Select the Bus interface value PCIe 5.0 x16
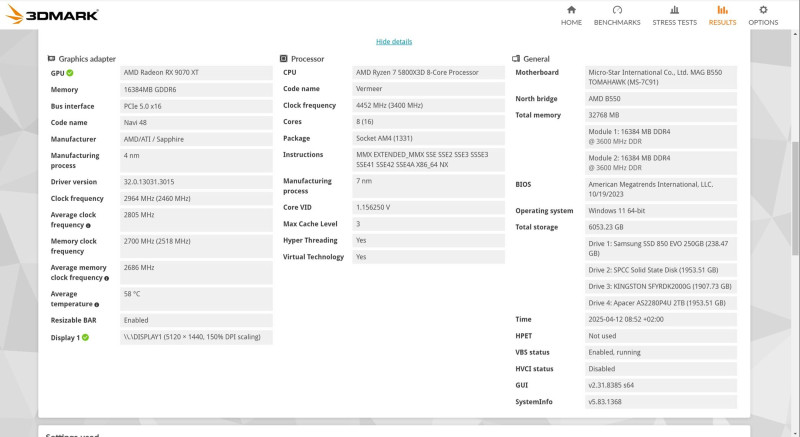Image resolution: width=800 pixels, height=437 pixels. (x=196, y=106)
